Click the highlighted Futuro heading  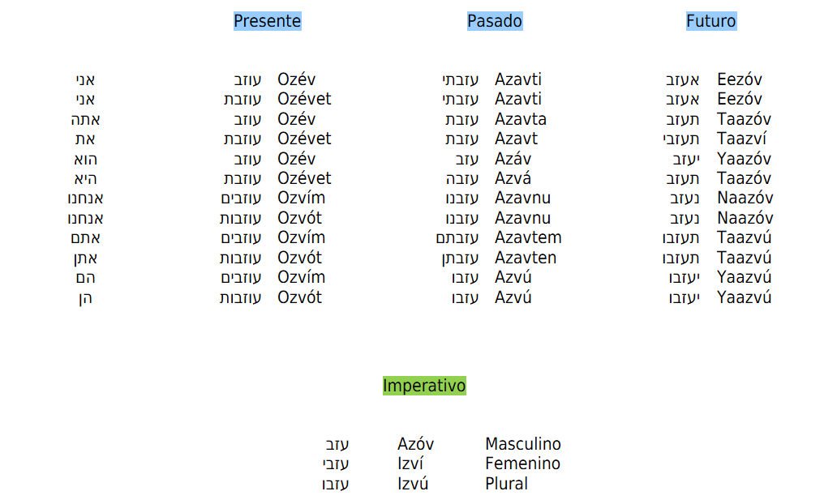tap(711, 21)
